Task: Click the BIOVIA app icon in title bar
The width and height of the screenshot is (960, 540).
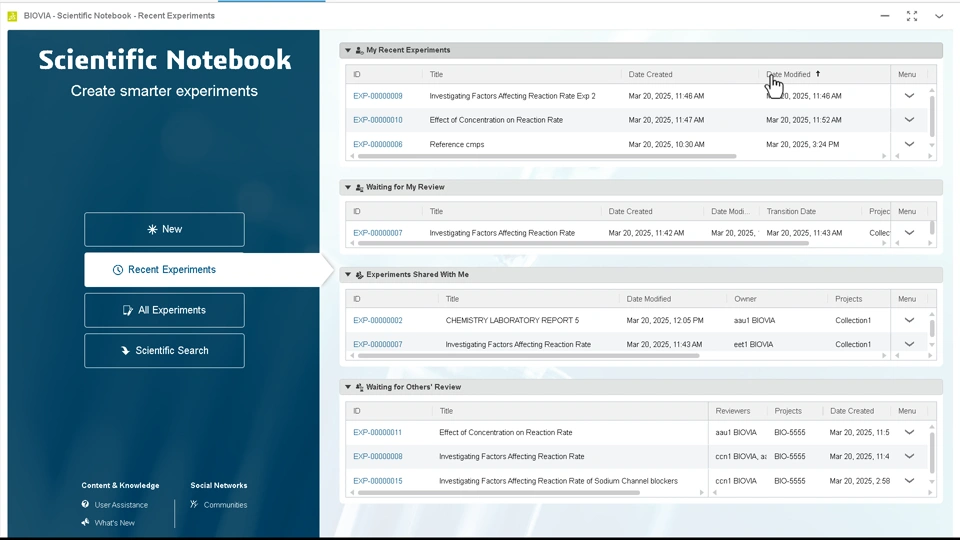Action: click(x=12, y=16)
